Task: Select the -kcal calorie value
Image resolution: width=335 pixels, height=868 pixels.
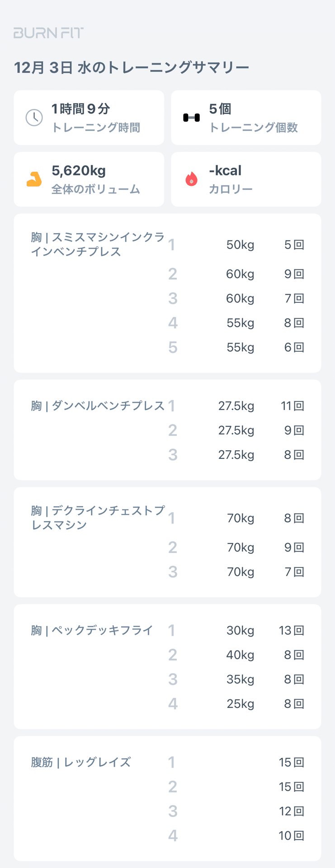Action: coord(225,171)
